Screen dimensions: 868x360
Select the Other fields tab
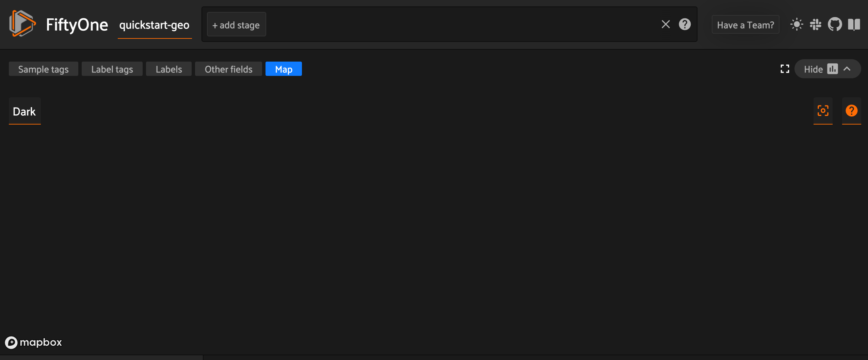pyautogui.click(x=228, y=69)
